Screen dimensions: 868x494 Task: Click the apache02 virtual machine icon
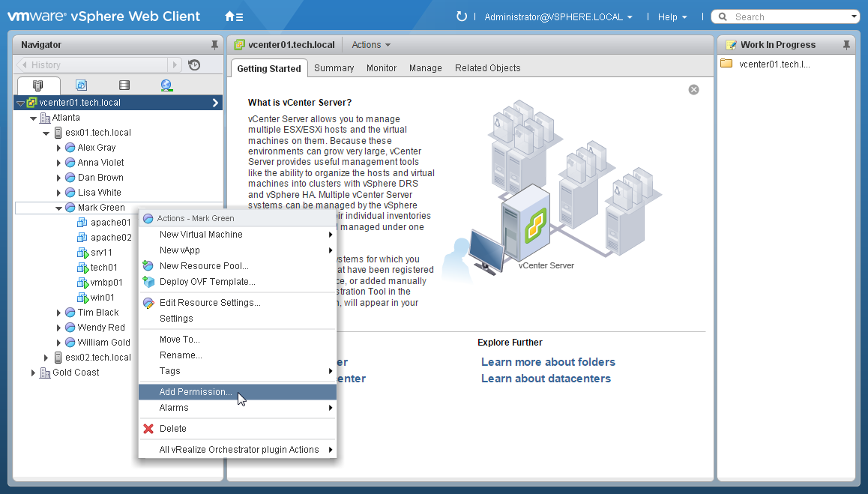tap(82, 238)
